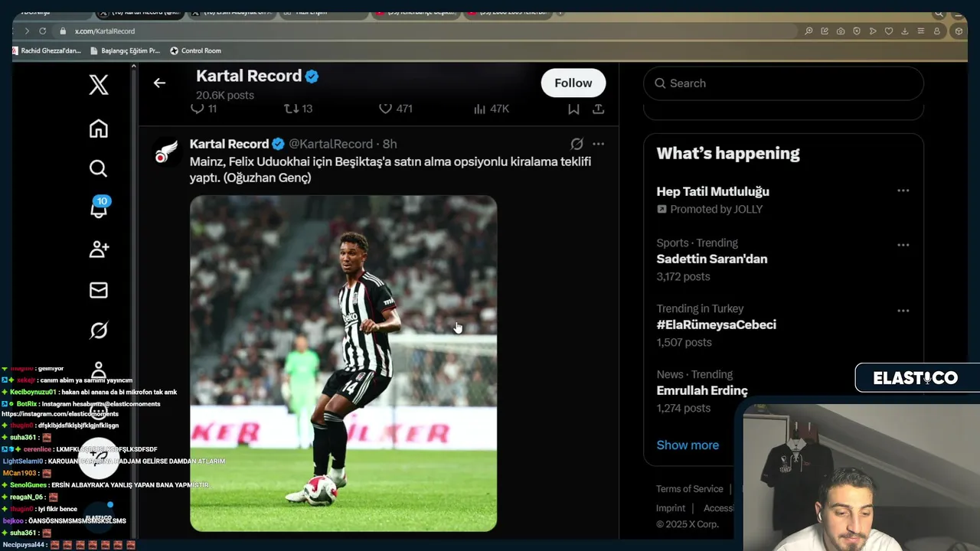This screenshot has width=980, height=551.
Task: Open options for #ElaRümeysaCebeci trend
Action: pos(903,311)
